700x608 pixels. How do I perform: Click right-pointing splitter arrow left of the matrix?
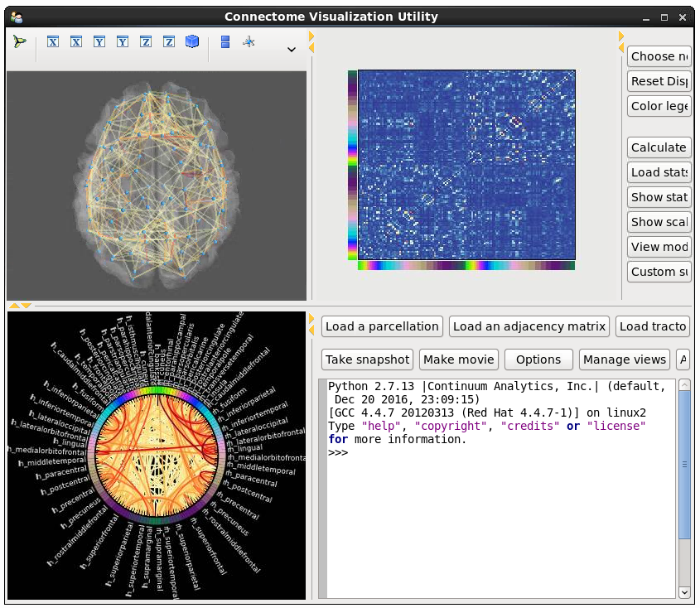click(312, 36)
